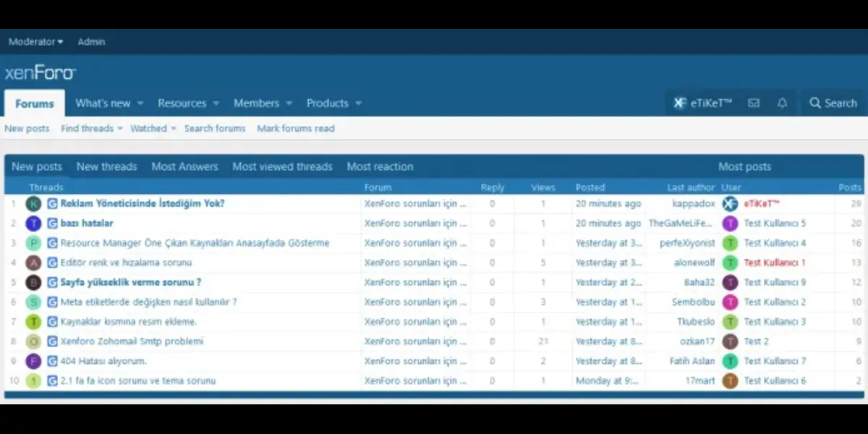Viewport: 868px width, 434px height.
Task: Click last author alonewolf
Action: [694, 263]
